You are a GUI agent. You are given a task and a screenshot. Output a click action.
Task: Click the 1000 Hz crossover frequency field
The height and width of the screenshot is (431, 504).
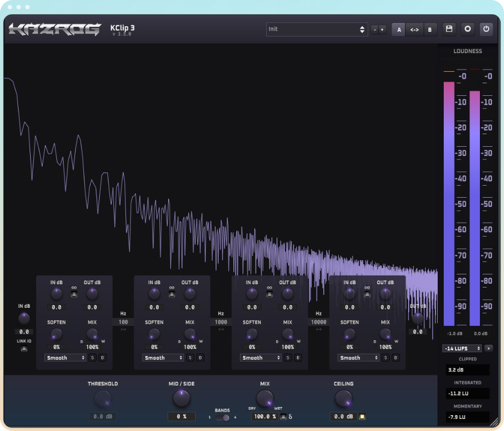click(221, 323)
